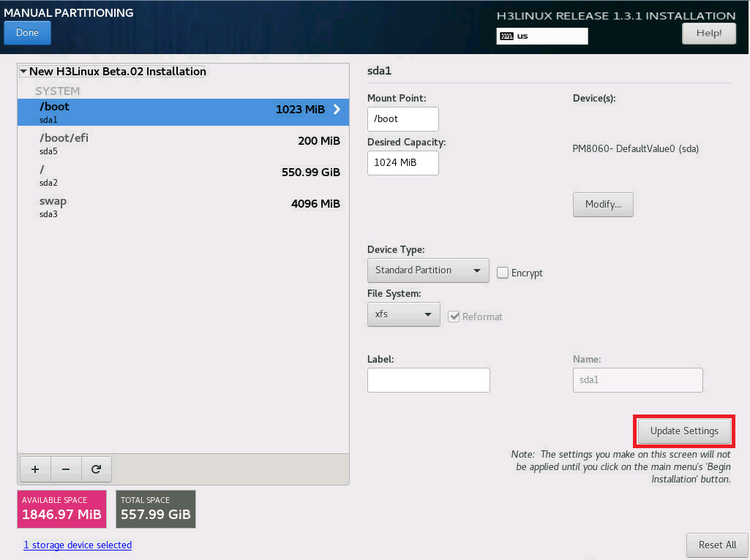The height and width of the screenshot is (560, 750).
Task: Click the Total Space 557.99 GiB box
Action: pyautogui.click(x=155, y=509)
